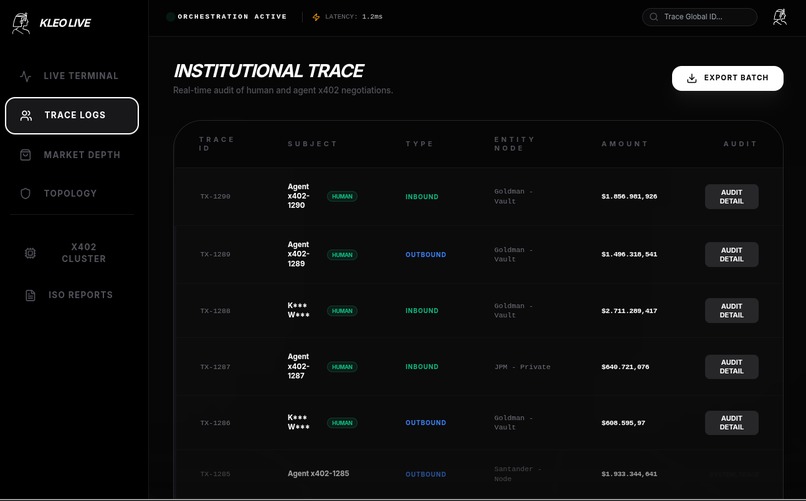806x501 pixels.
Task: Click the Orchestration Active status text
Action: tap(232, 16)
